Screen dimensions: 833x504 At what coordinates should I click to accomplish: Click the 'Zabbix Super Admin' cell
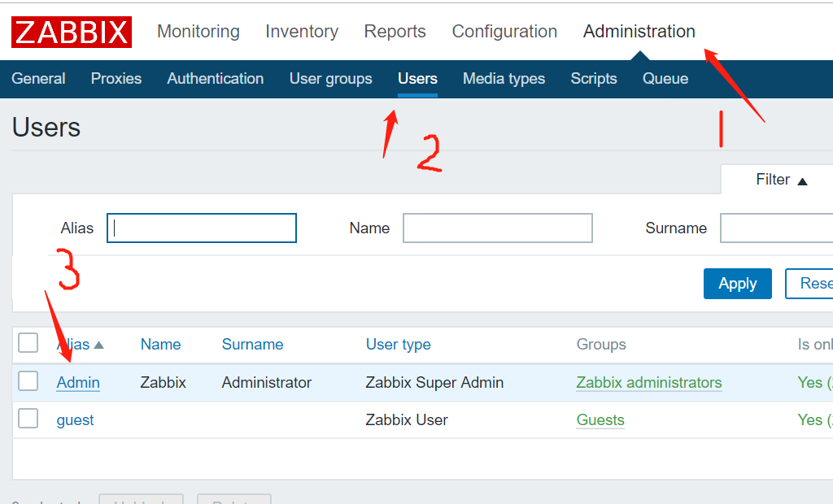[x=434, y=382]
